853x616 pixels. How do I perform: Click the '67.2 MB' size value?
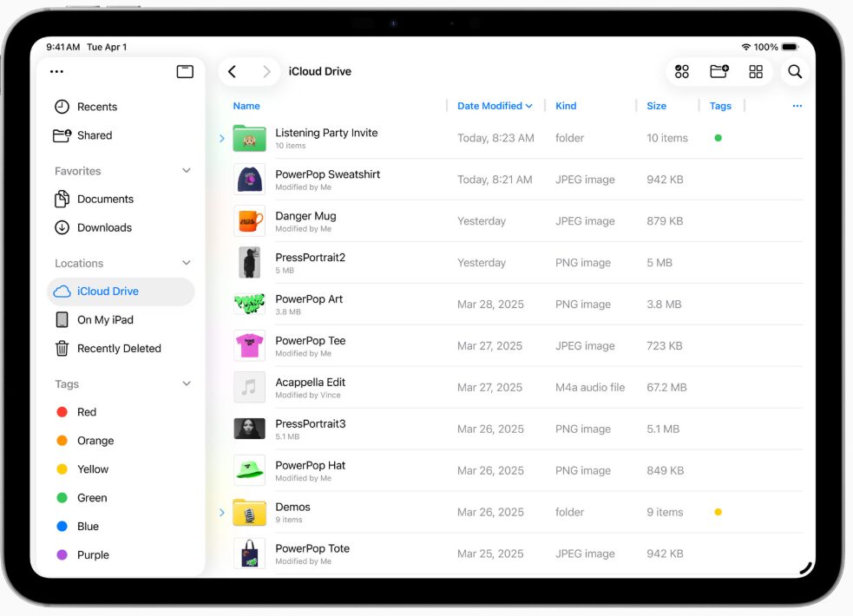(666, 388)
